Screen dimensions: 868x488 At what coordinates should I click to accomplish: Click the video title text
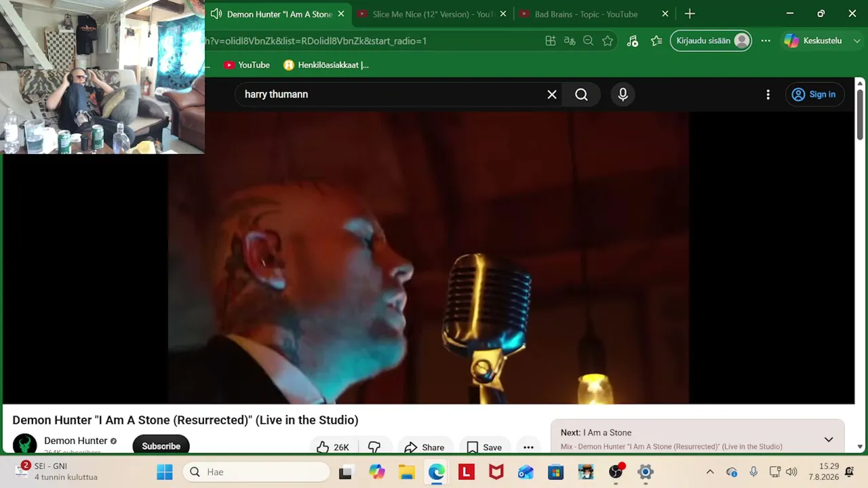(185, 420)
